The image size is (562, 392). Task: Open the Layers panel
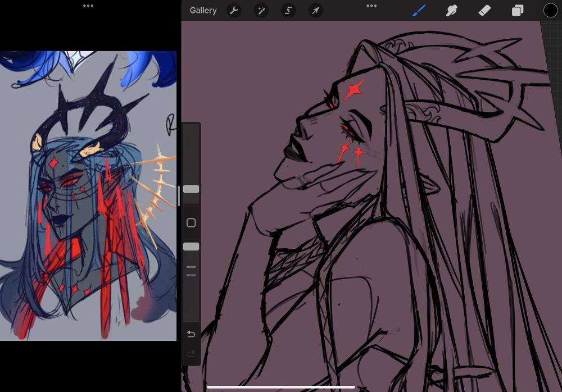[517, 11]
